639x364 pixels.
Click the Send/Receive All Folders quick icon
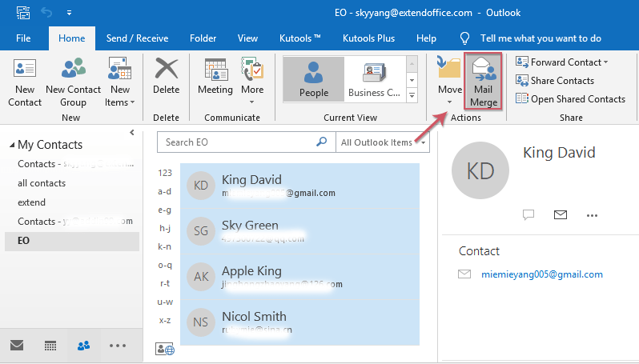(x=23, y=13)
